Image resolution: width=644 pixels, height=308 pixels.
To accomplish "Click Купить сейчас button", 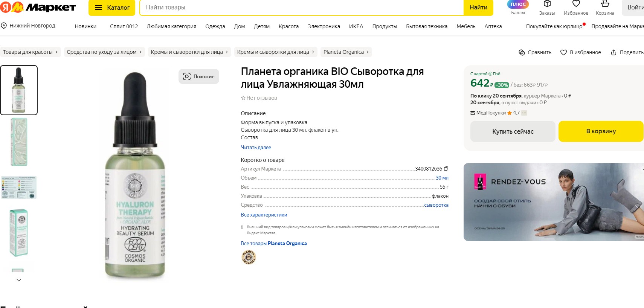I will 513,131.
